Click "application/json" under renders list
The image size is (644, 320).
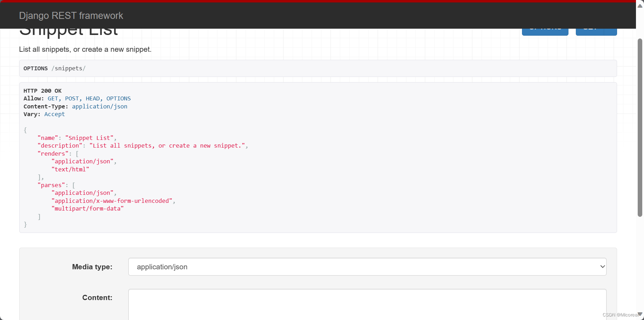[x=83, y=161]
